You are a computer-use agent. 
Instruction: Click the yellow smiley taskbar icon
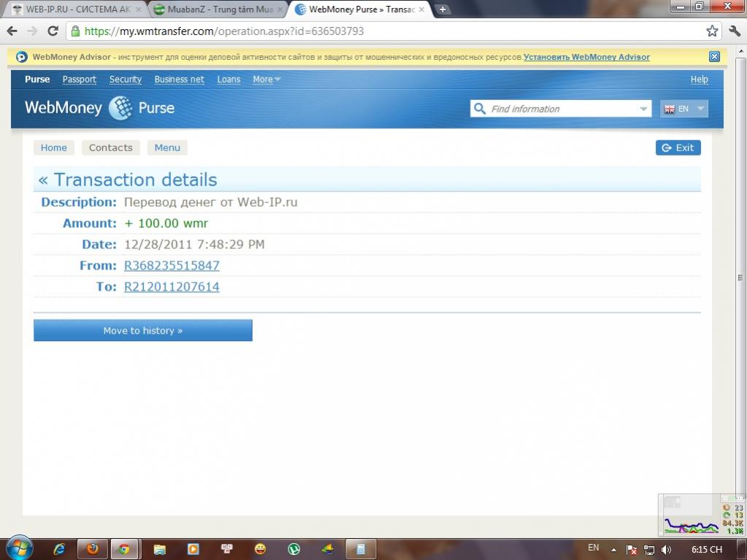click(x=260, y=549)
